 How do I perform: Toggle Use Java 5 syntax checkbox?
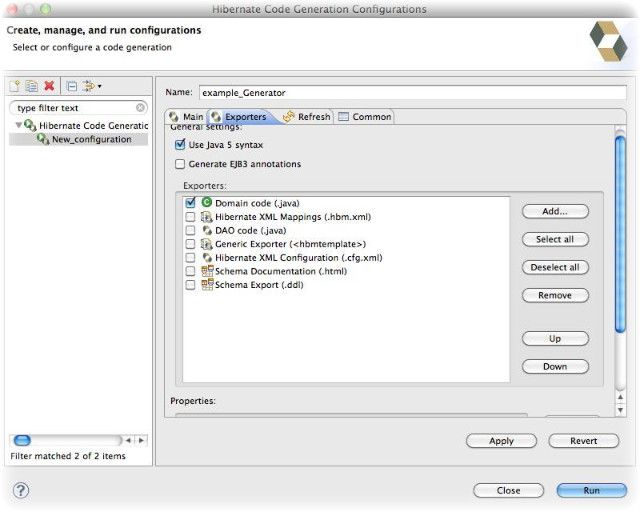coord(180,145)
